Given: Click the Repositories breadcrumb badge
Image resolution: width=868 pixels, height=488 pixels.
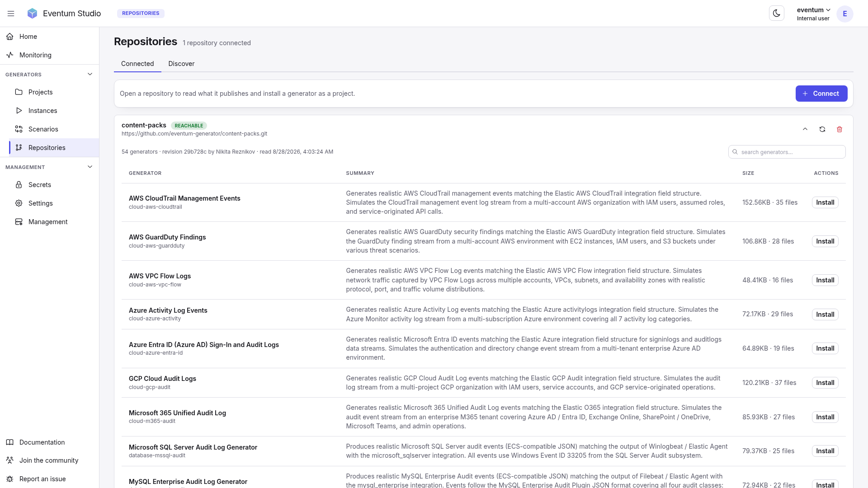Looking at the screenshot, I should click(x=141, y=13).
